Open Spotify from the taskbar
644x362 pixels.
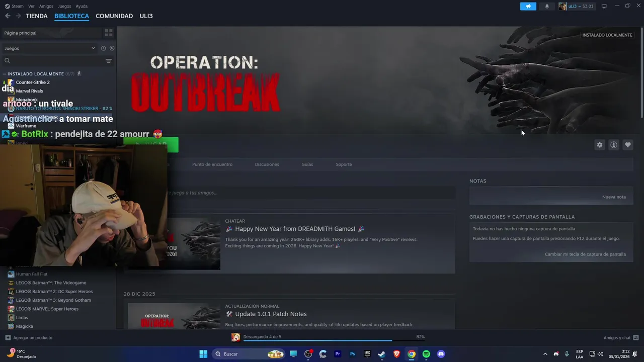[x=426, y=354]
